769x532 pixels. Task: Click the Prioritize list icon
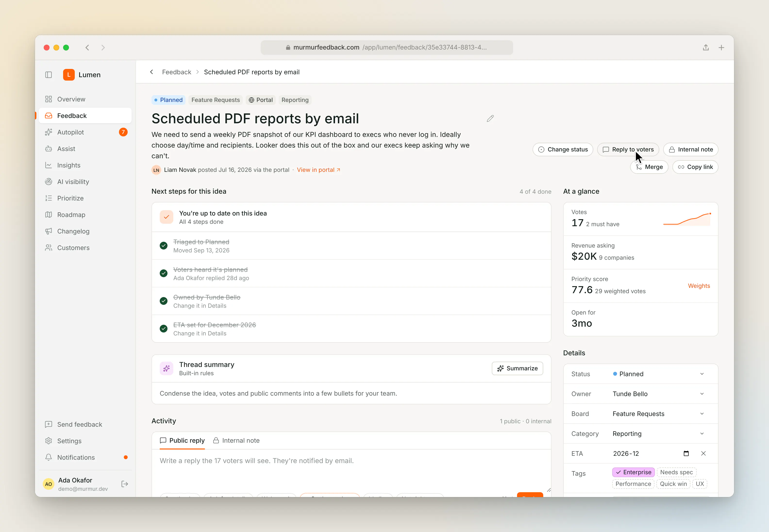click(x=49, y=198)
